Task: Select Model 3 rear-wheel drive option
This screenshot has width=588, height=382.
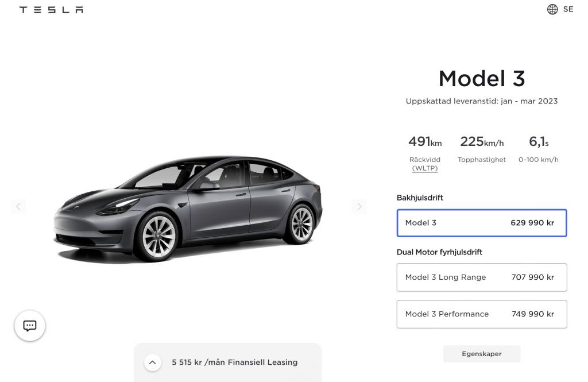Action: coord(481,223)
